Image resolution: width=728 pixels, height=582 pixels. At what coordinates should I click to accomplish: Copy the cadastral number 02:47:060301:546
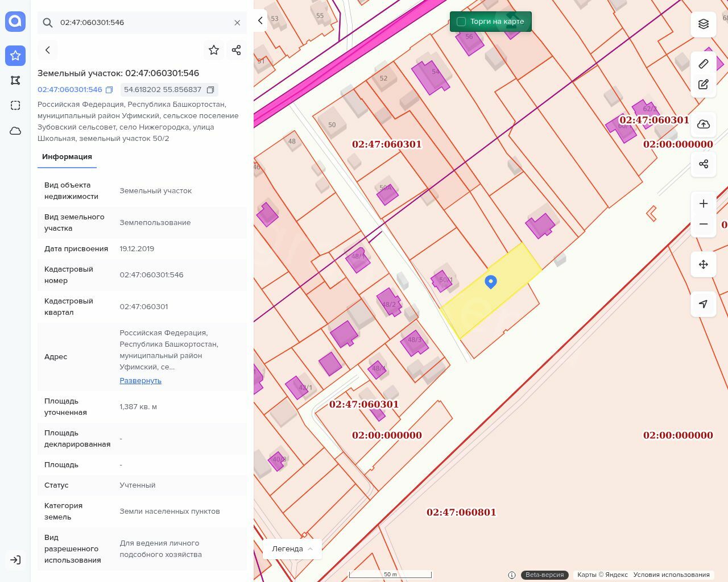pos(110,90)
